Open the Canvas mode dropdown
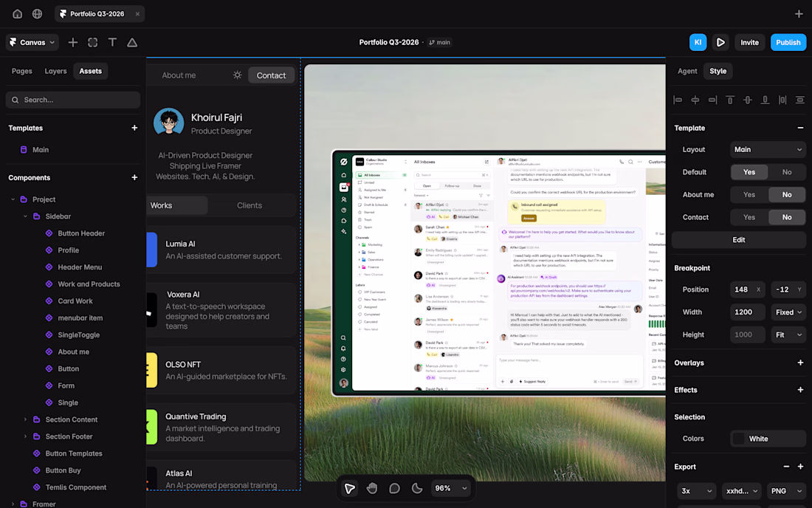 [32, 43]
